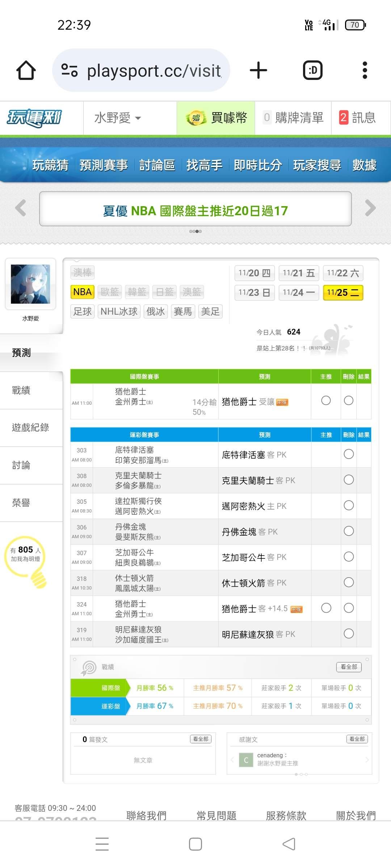The image size is (391, 868).
Task: Open 聯絡我們 footer link
Action: 146,816
